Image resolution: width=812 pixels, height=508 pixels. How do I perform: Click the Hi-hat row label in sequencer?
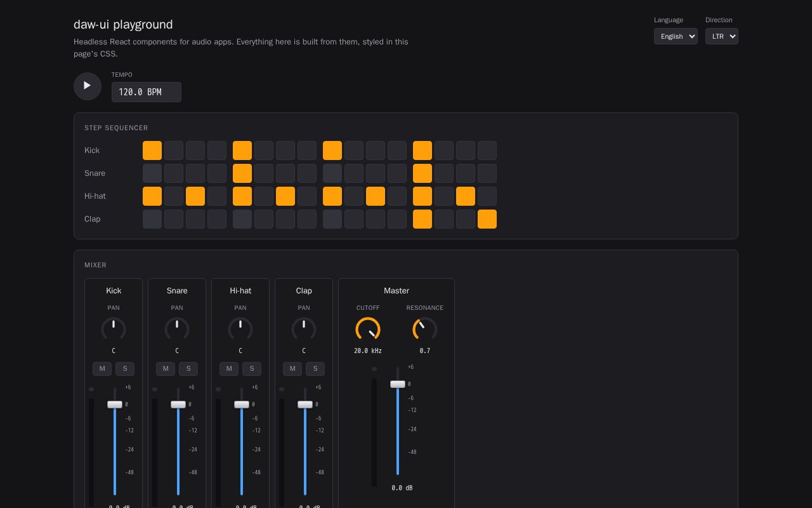point(95,196)
